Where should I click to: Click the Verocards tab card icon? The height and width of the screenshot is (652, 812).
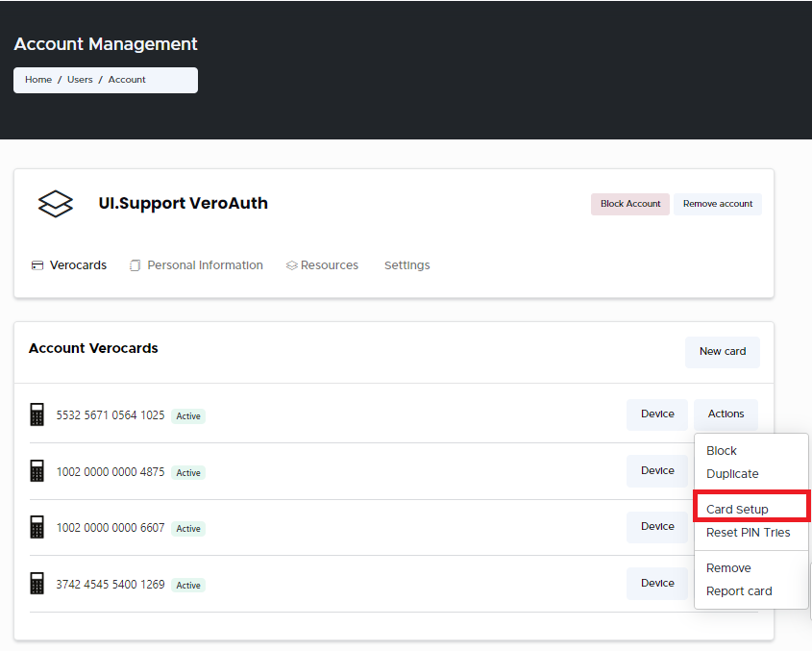click(37, 264)
